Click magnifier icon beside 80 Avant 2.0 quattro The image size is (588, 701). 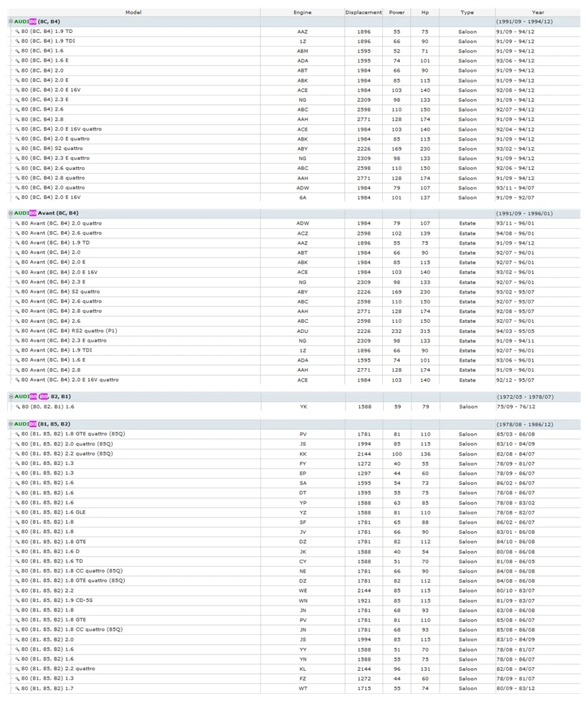click(x=17, y=224)
